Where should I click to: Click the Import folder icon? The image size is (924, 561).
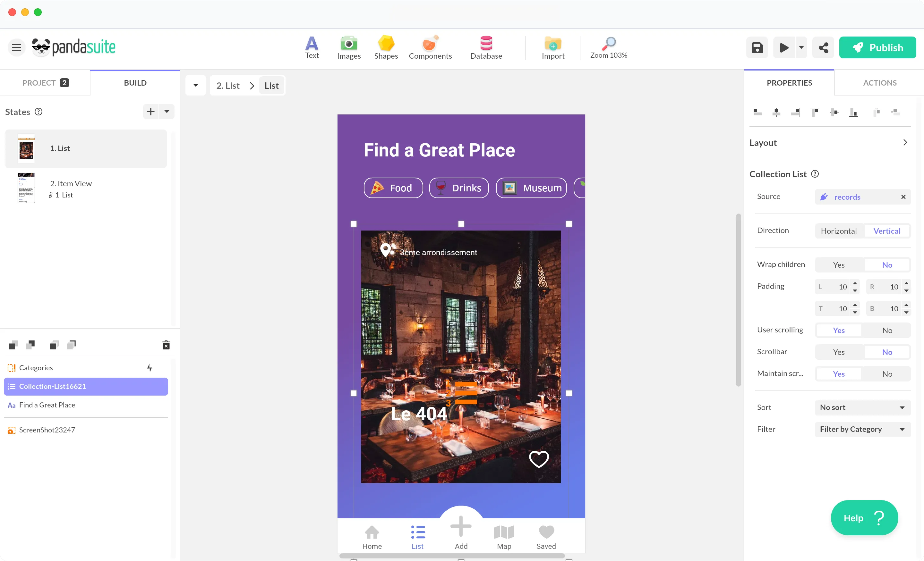click(553, 44)
